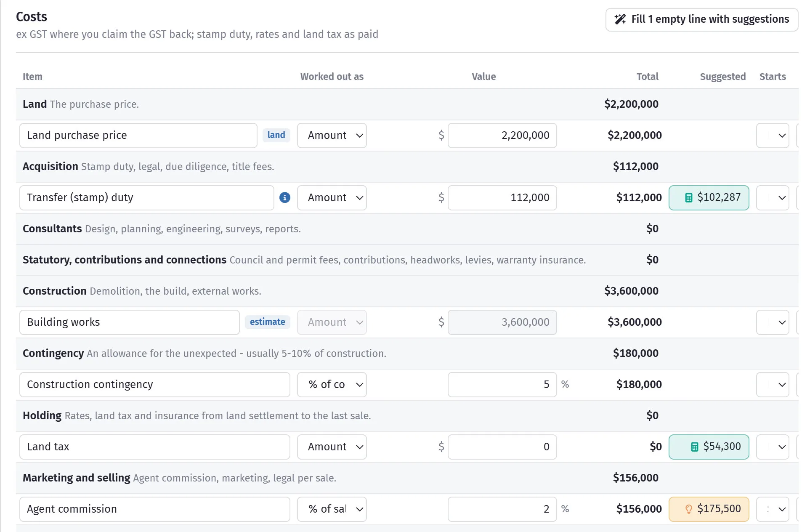Apply the suggested $175,500 agent commission
Screen dimensions: 802x532
(709, 509)
